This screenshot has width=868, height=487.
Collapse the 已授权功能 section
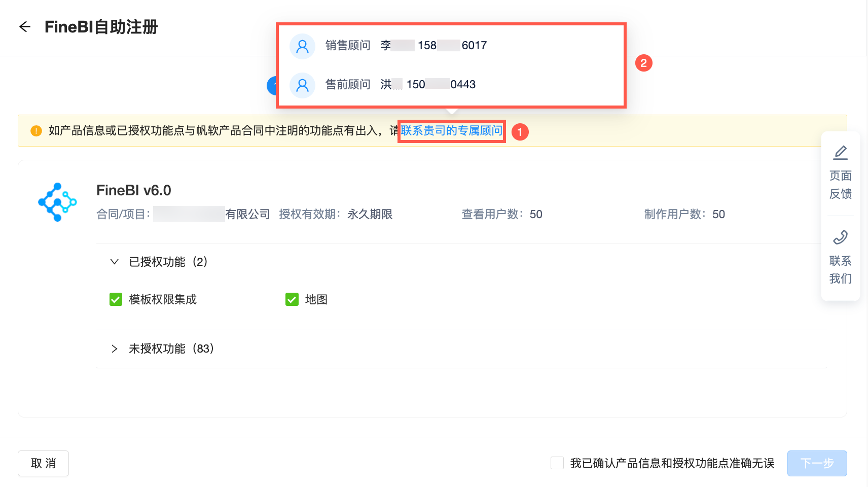[115, 262]
